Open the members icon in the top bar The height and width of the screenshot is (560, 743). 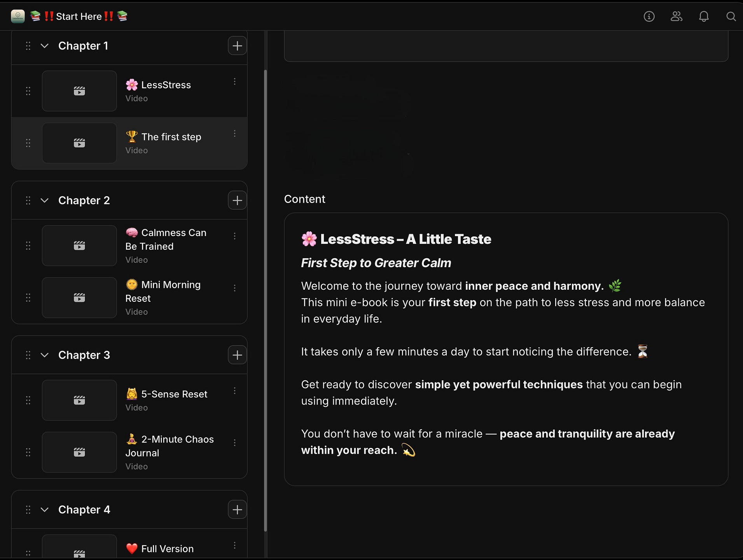pos(677,16)
